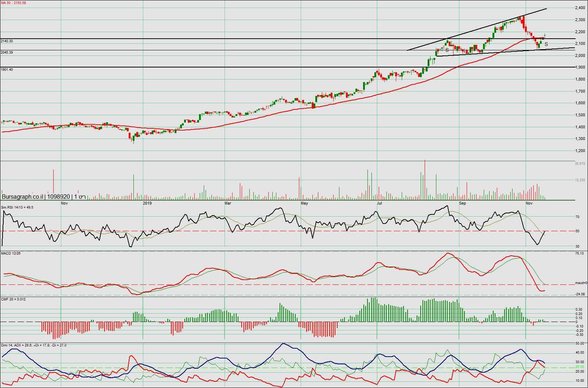Click the -24.08 MACD axis value

580,294
